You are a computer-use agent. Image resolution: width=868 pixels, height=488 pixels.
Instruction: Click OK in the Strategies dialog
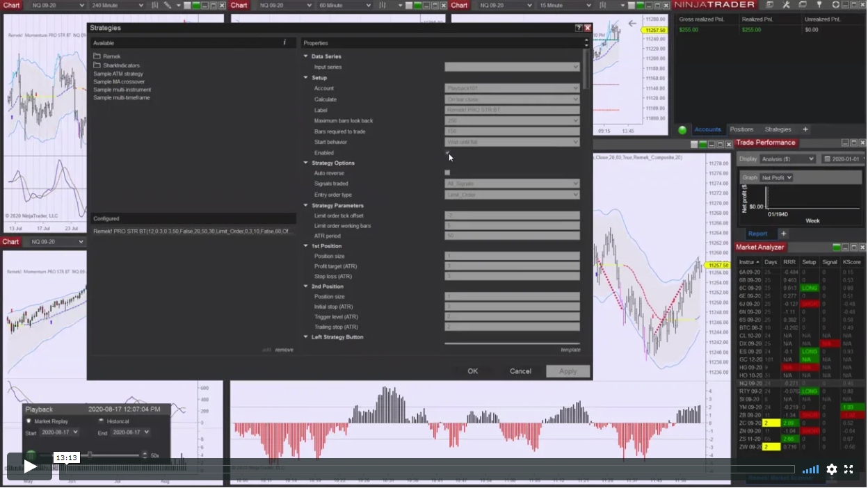[x=472, y=371]
